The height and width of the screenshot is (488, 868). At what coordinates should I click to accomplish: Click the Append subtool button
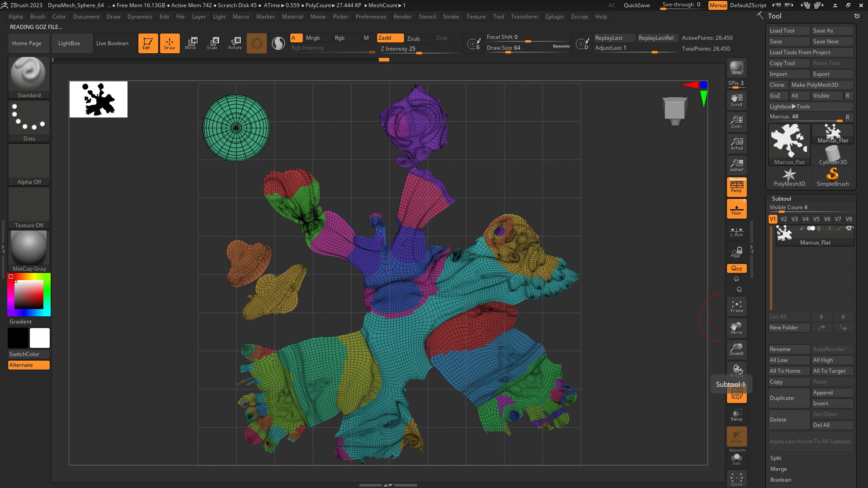click(x=832, y=393)
